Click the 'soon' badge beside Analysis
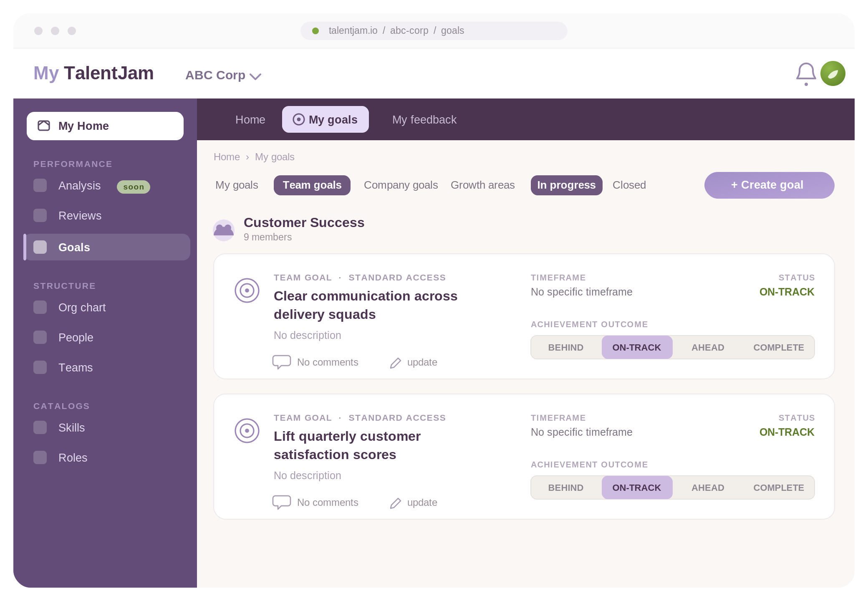Screen dimensions: 868x601 [x=134, y=187]
